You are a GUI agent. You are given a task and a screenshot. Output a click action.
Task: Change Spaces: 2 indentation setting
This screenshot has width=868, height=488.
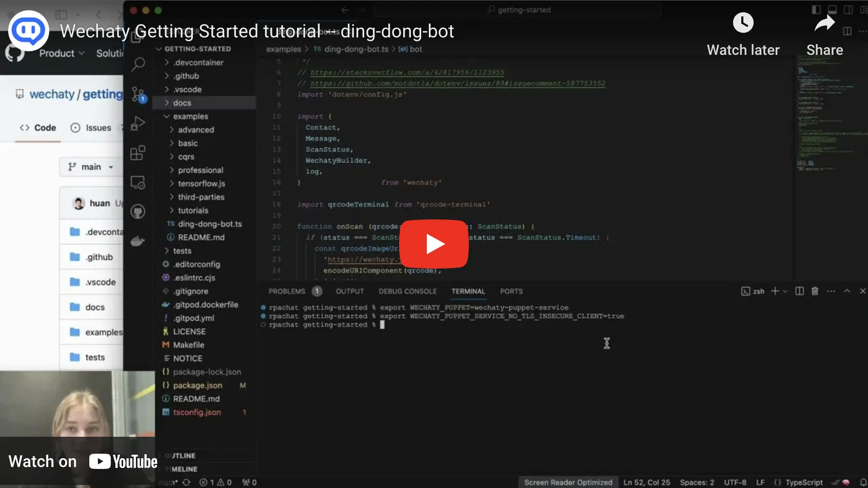pos(697,482)
